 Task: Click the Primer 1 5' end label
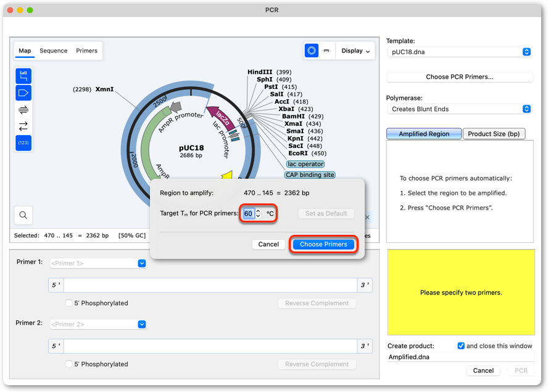(56, 285)
